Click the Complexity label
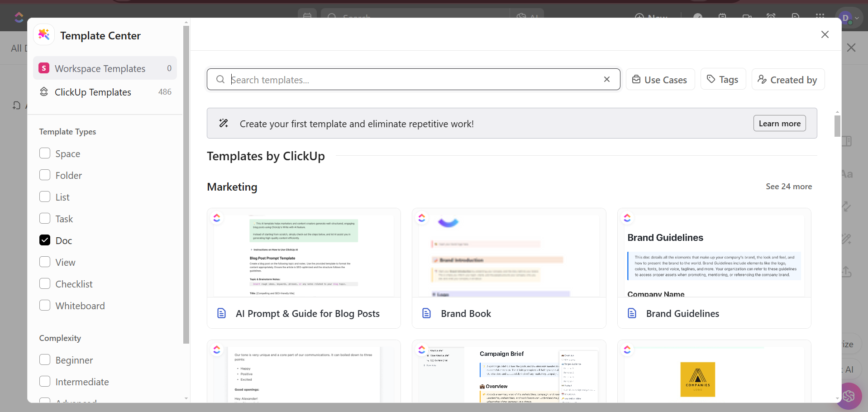868x412 pixels. 60,338
